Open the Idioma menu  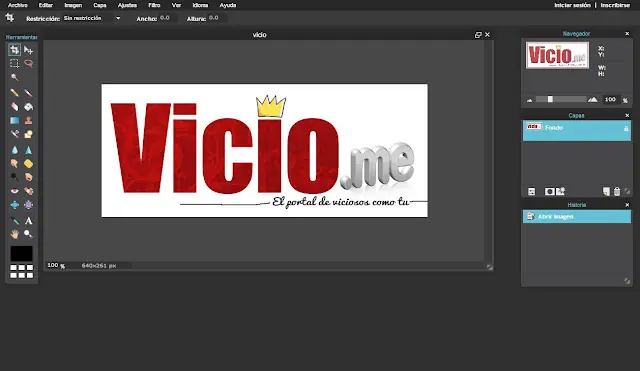pyautogui.click(x=200, y=5)
